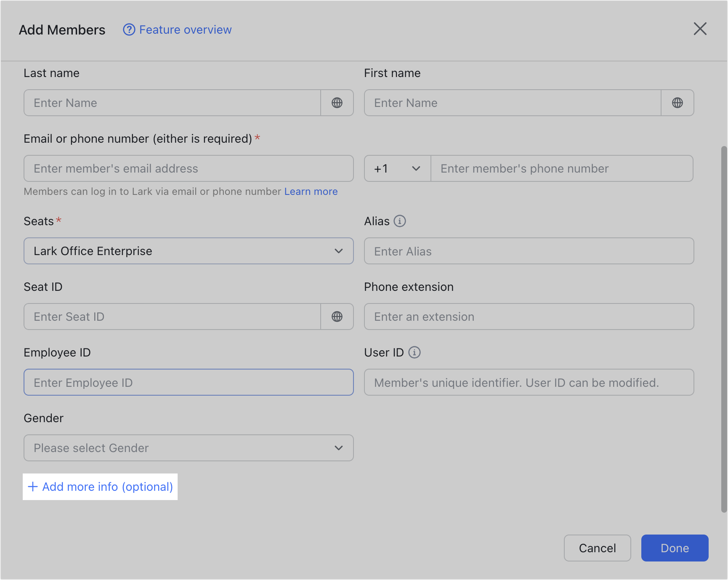The image size is (728, 580).
Task: Focus the Enter Alias field
Action: pos(529,251)
